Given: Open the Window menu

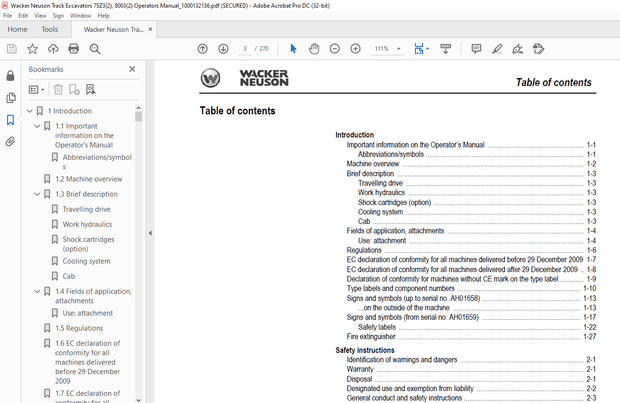Looking at the screenshot, I should point(81,16).
